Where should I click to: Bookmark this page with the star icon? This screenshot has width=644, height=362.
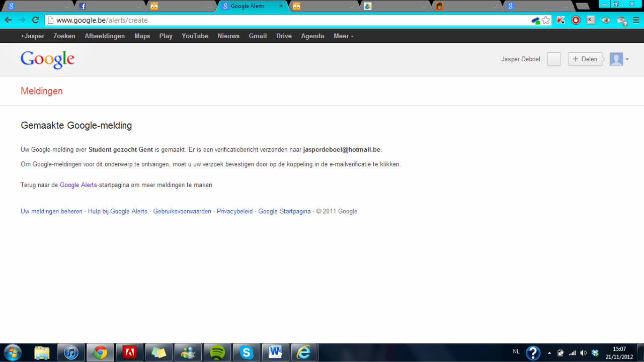[546, 20]
